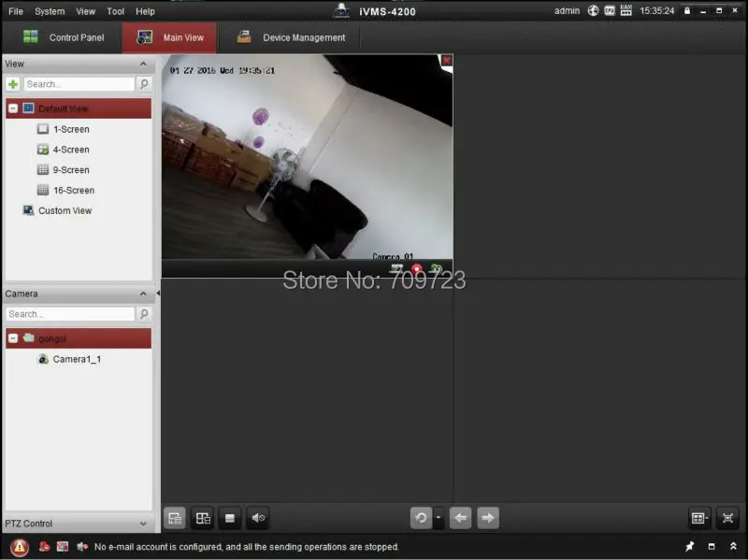Viewport: 748px width, 560px height.
Task: Select the empty bottom-left video window
Action: [x=308, y=390]
